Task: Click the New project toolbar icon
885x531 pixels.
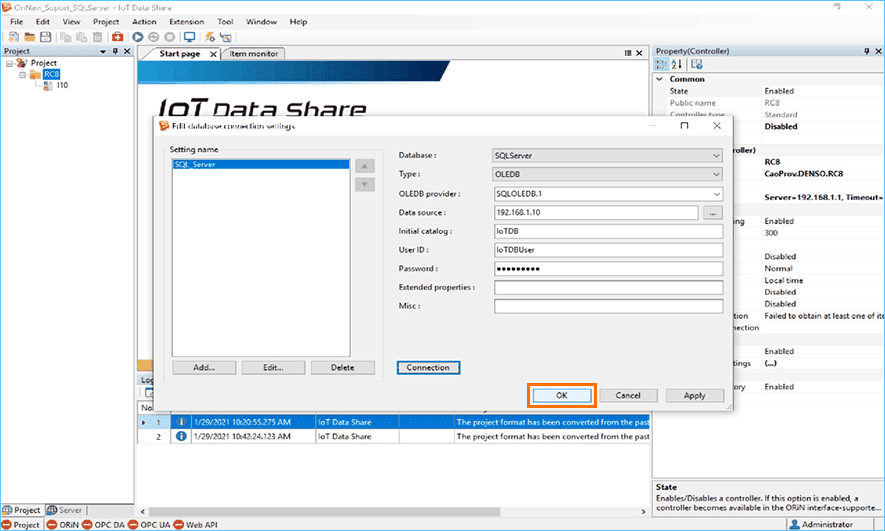Action: click(x=14, y=37)
